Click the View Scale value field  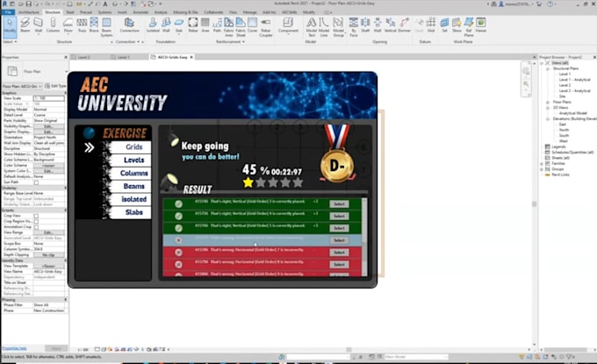click(x=49, y=98)
